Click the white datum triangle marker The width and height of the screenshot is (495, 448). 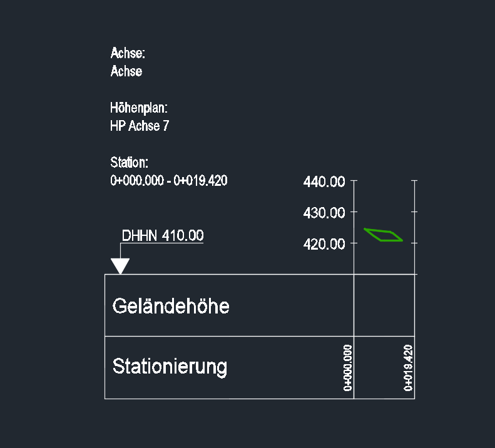coord(120,266)
